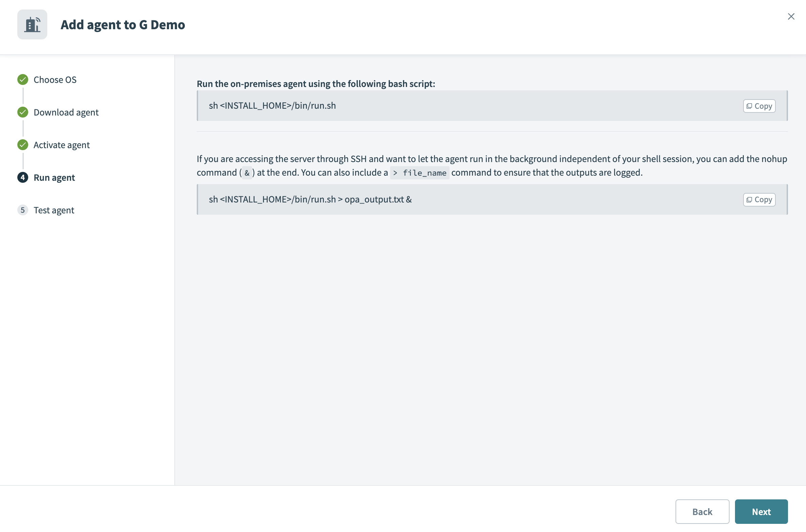Click the green Download agent checkmark
Screen dimensions: 806x532
22,111
